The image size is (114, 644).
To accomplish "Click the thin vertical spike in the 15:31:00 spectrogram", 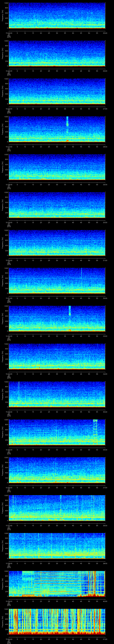I will [x=81, y=277].
